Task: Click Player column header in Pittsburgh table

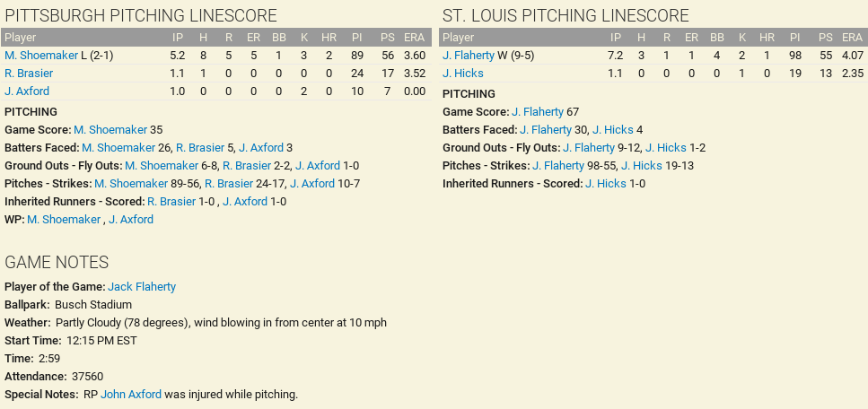Action: [21, 38]
